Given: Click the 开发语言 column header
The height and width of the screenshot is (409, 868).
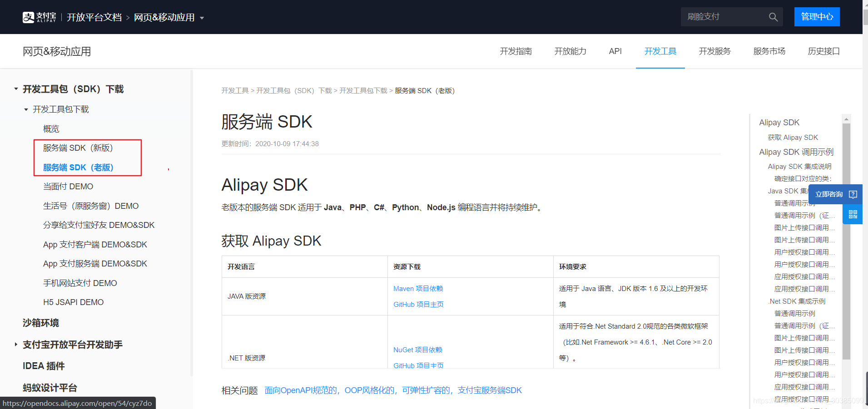Looking at the screenshot, I should point(241,267).
